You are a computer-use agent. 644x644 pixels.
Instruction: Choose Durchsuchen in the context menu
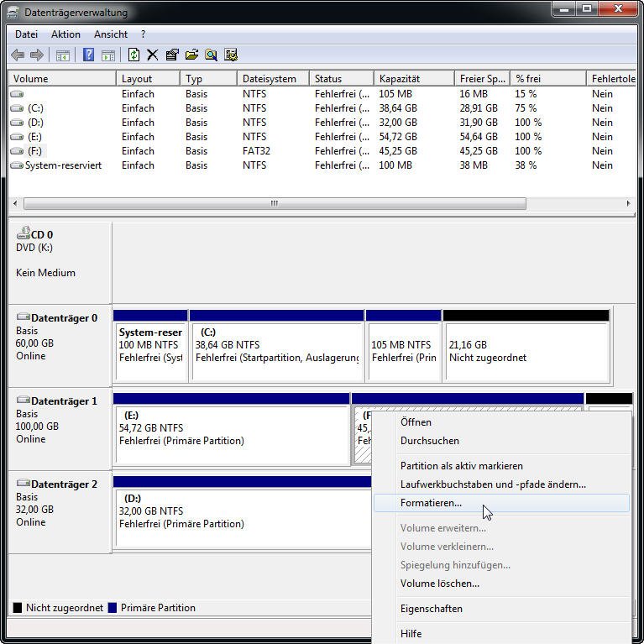[501, 441]
